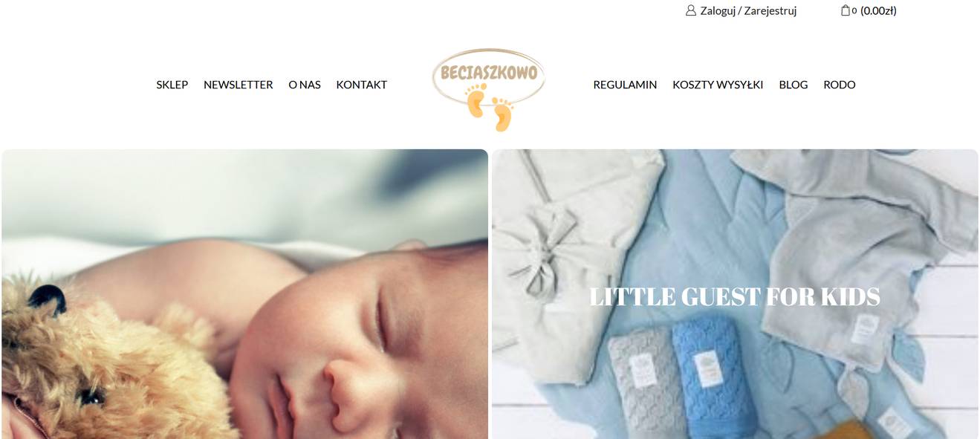Navigate to the REGULAMIN page
980x439 pixels.
625,85
